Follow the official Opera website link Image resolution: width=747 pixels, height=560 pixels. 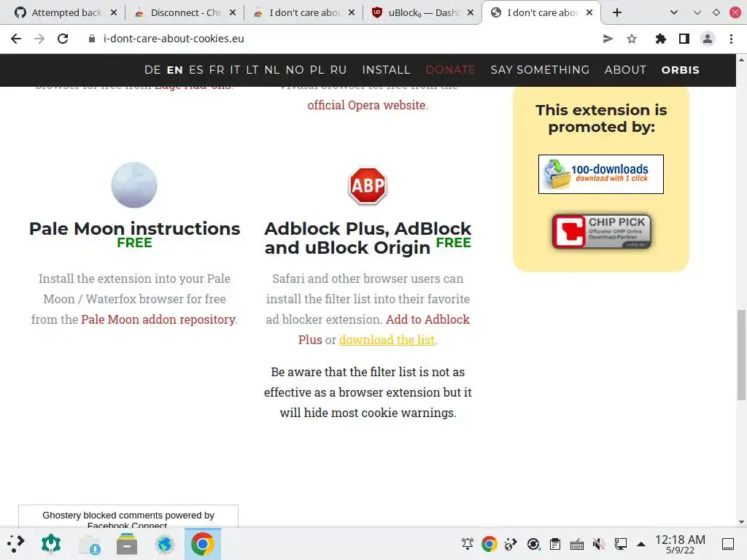366,105
